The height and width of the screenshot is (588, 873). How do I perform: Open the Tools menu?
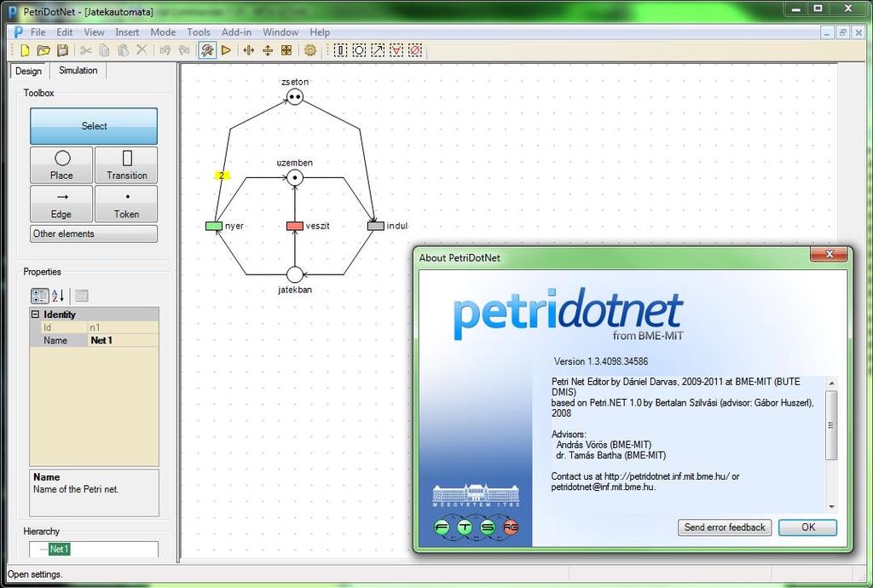point(198,32)
